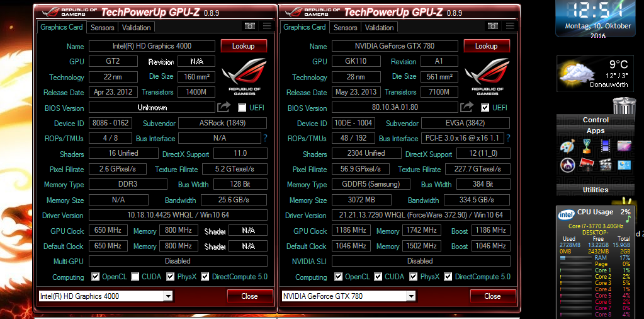This screenshot has width=644, height=319.
Task: Click Lookup button in Intel HD Graphics window
Action: pos(244,46)
